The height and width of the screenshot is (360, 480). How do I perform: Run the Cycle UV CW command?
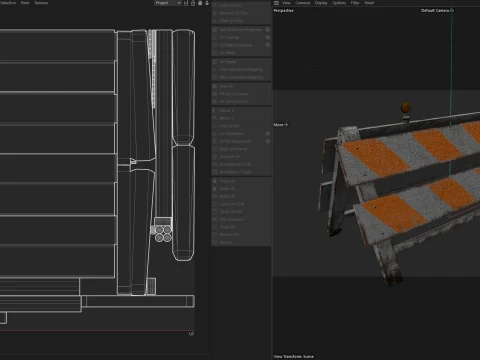tap(241, 211)
